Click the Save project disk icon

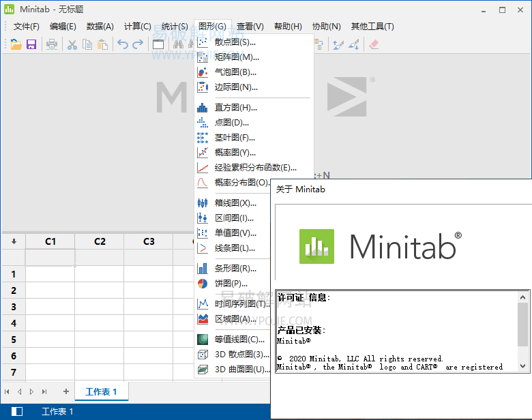[x=31, y=44]
